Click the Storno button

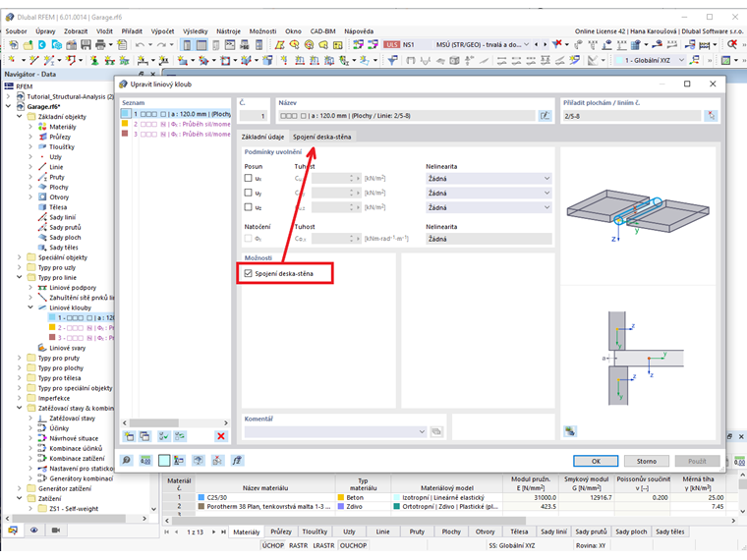point(647,461)
